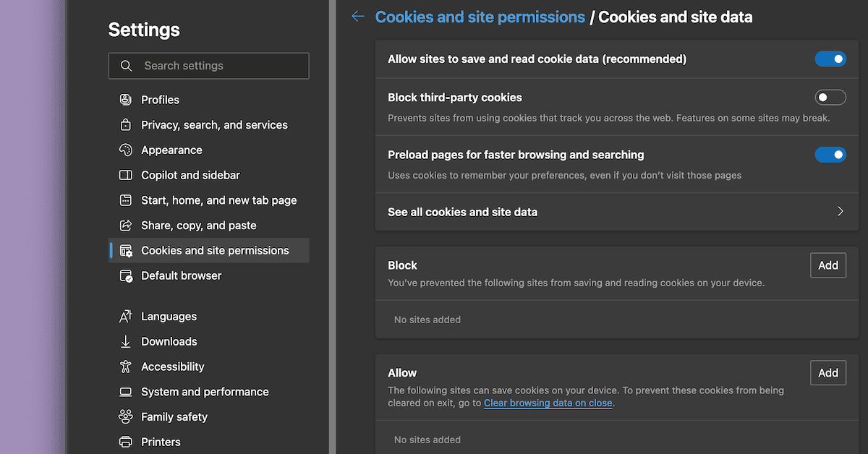The width and height of the screenshot is (868, 454).
Task: Click the back arrow near the page title
Action: (x=357, y=16)
